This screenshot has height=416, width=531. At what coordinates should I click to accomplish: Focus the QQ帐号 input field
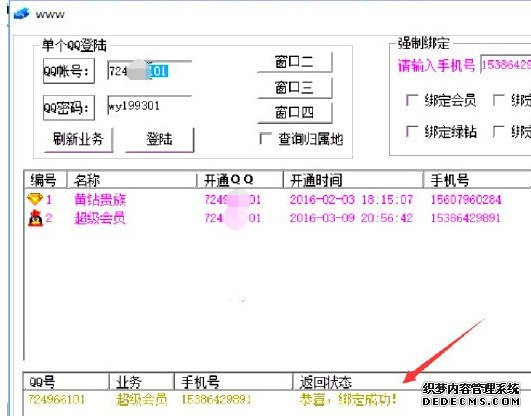pyautogui.click(x=149, y=70)
